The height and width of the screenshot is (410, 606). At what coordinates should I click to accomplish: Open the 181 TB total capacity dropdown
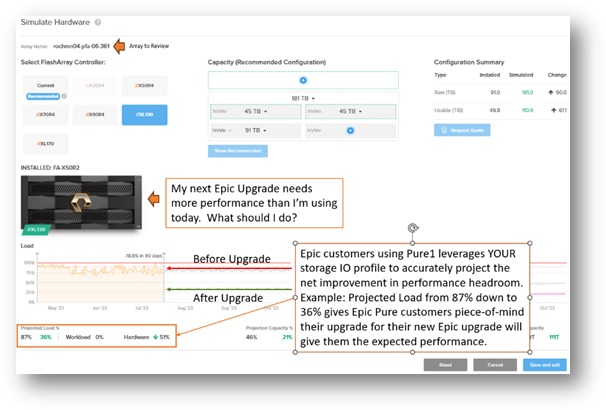pos(303,99)
